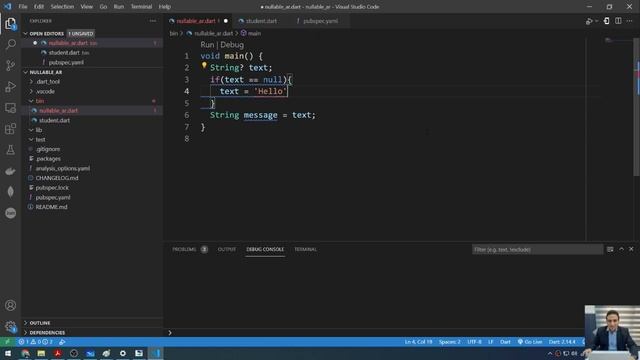This screenshot has height=360, width=640.
Task: Open the MongoDB leaf view
Action: click(x=11, y=192)
